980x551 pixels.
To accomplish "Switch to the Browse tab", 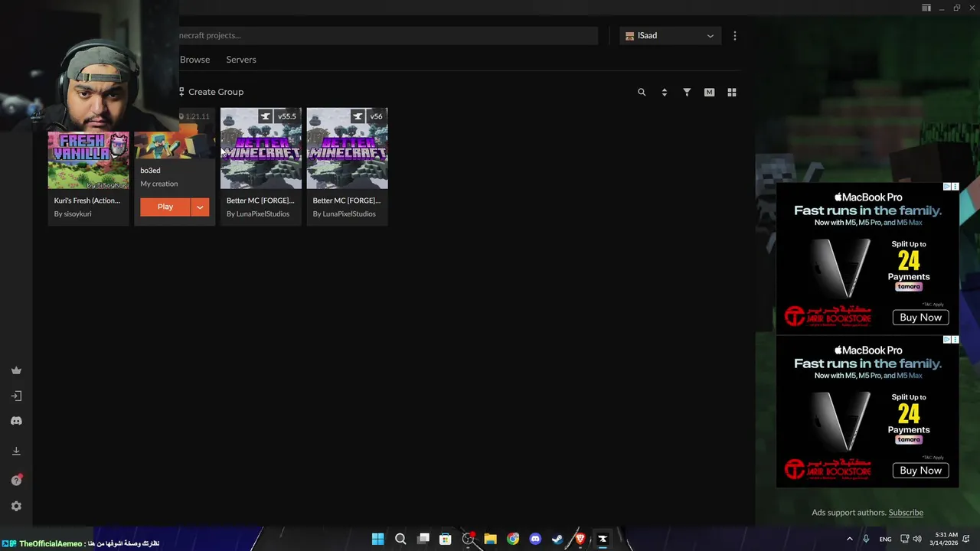I will tap(194, 60).
